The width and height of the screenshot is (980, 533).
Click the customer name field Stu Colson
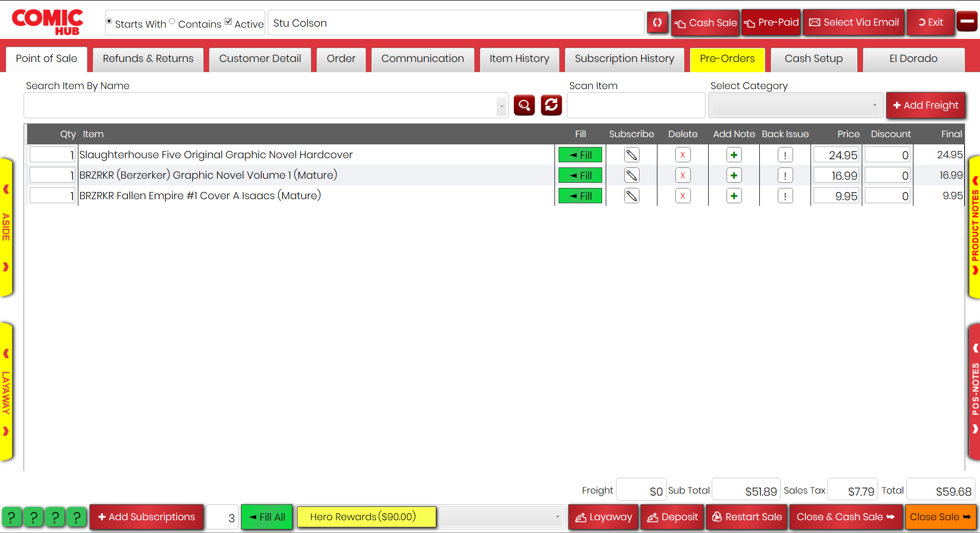456,23
